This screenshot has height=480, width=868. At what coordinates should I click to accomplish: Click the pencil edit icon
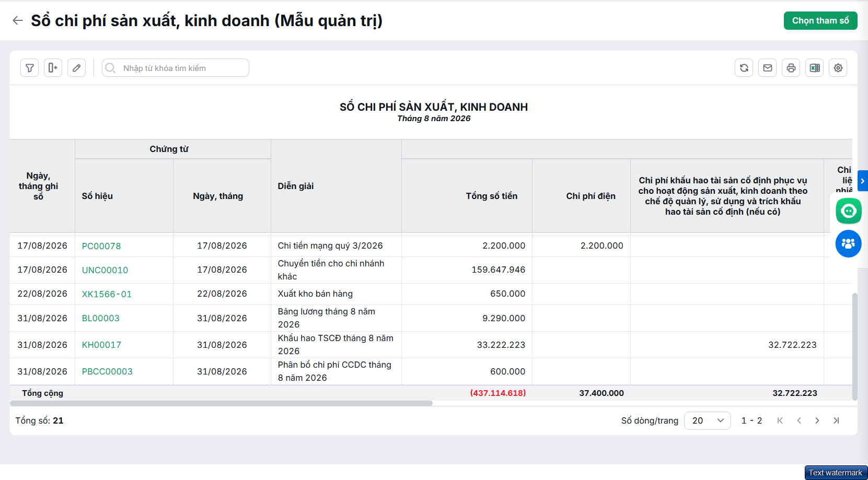pyautogui.click(x=76, y=68)
